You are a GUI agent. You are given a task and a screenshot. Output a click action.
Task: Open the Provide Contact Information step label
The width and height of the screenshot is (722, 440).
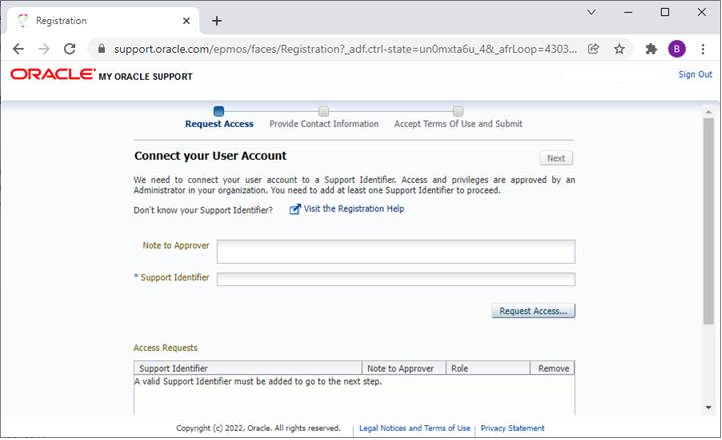pyautogui.click(x=324, y=124)
